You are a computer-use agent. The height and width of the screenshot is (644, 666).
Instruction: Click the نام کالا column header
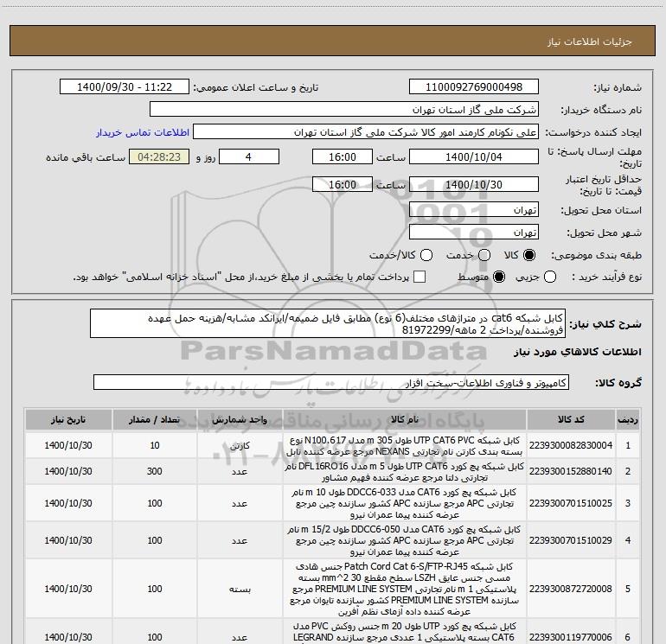pyautogui.click(x=405, y=420)
